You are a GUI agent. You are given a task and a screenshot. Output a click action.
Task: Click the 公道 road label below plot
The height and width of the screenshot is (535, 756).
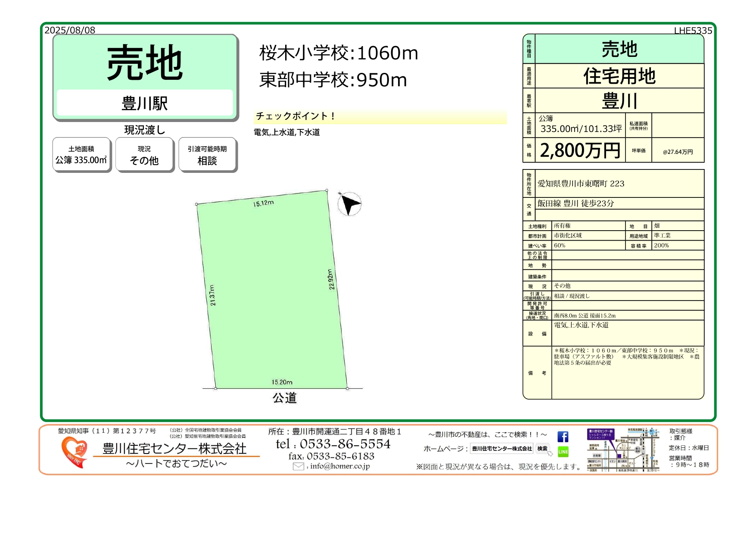pos(284,398)
